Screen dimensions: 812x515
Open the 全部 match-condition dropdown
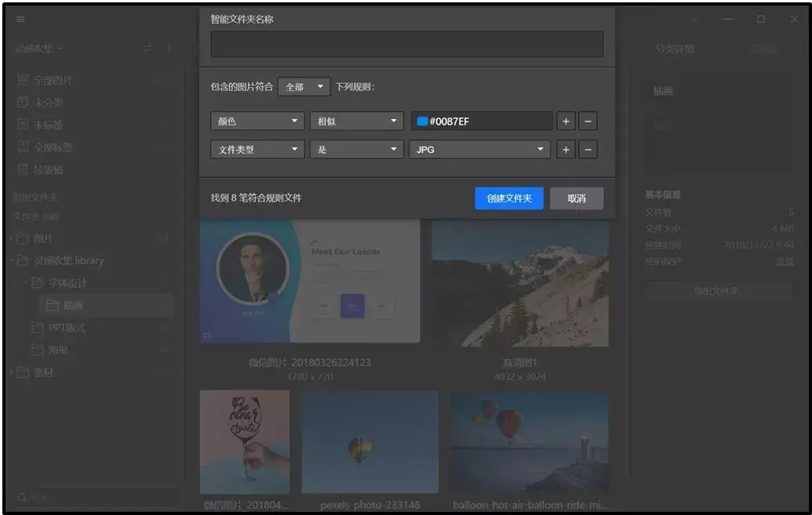tap(304, 86)
